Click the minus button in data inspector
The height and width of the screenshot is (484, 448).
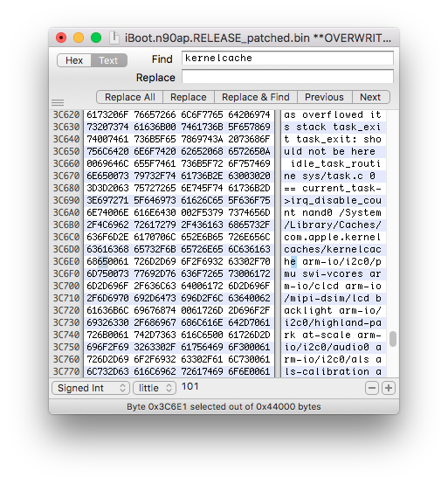(372, 388)
